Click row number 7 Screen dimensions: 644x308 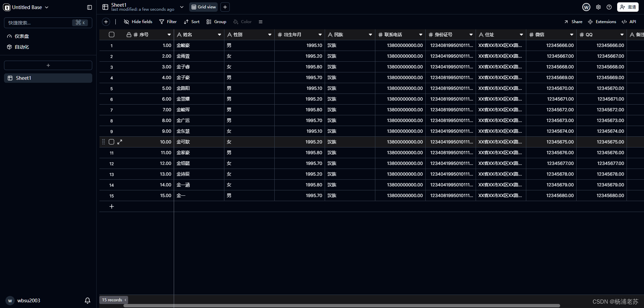112,110
